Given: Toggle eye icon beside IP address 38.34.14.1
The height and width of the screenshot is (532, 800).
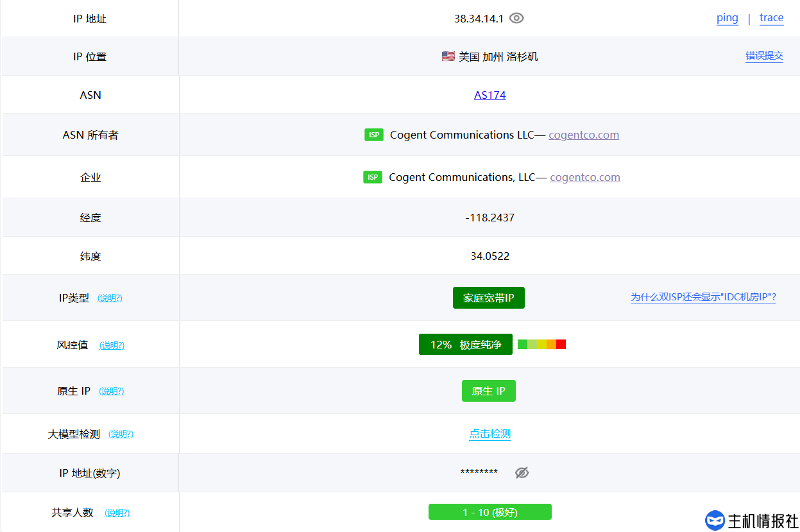Looking at the screenshot, I should point(516,18).
